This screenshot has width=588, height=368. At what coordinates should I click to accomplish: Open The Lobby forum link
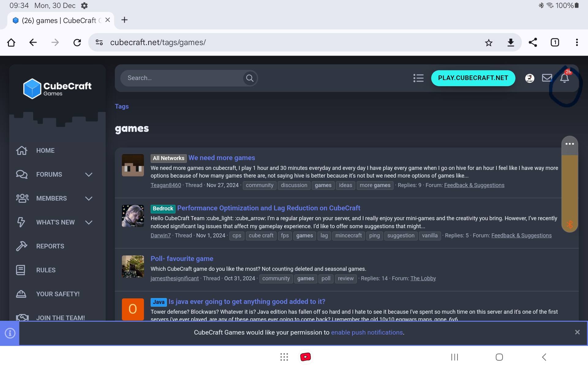click(423, 278)
